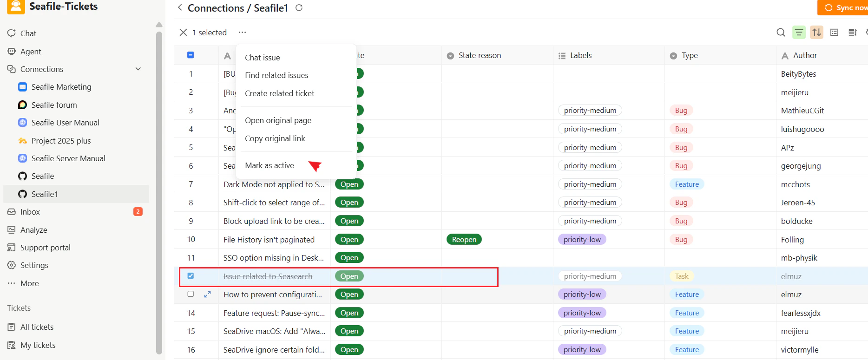Click the Bug tag in MathieuCGit row
Image resolution: width=868 pixels, height=360 pixels.
tap(681, 110)
